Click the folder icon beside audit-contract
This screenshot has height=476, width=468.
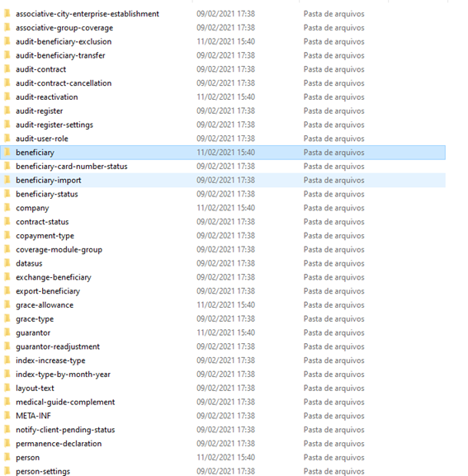click(x=7, y=69)
